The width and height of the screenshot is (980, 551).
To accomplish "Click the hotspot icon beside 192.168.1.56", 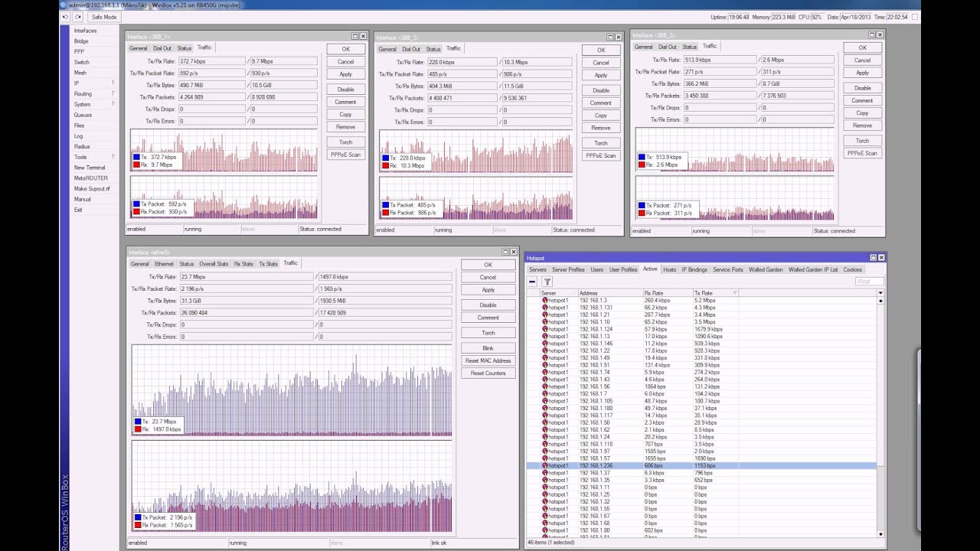I will point(545,386).
